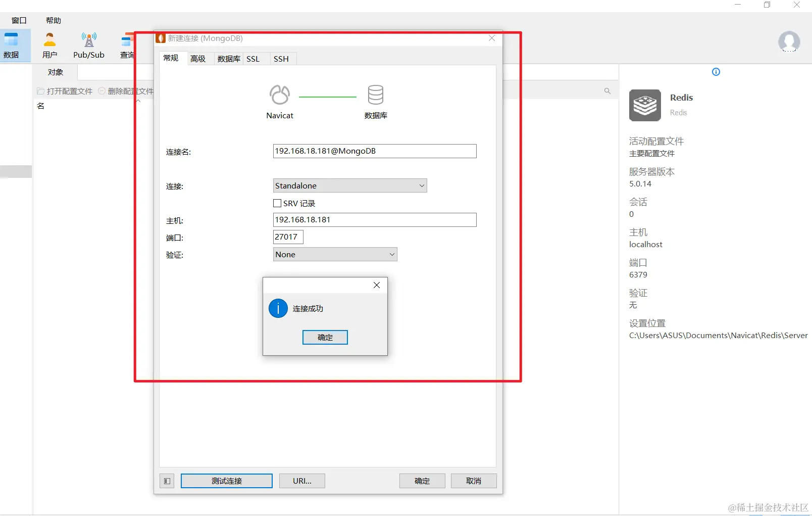Restore the main window size
The width and height of the screenshot is (812, 516).
(767, 5)
